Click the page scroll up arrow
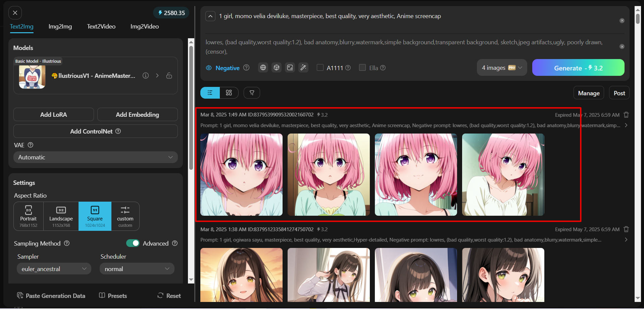Image resolution: width=644 pixels, height=309 pixels. point(638,9)
